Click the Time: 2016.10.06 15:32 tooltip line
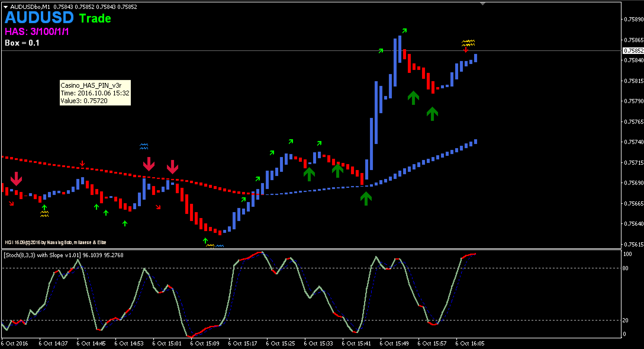Screen dimensions: 644x349 (95, 93)
